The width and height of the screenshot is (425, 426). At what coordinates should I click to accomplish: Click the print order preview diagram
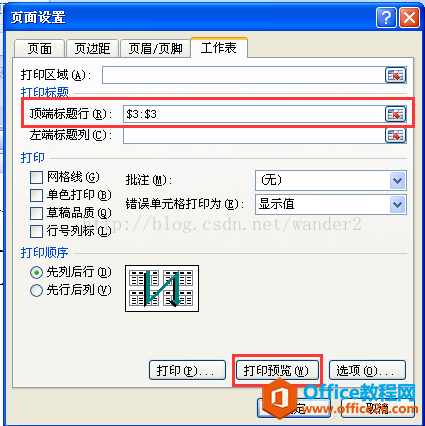pos(162,289)
